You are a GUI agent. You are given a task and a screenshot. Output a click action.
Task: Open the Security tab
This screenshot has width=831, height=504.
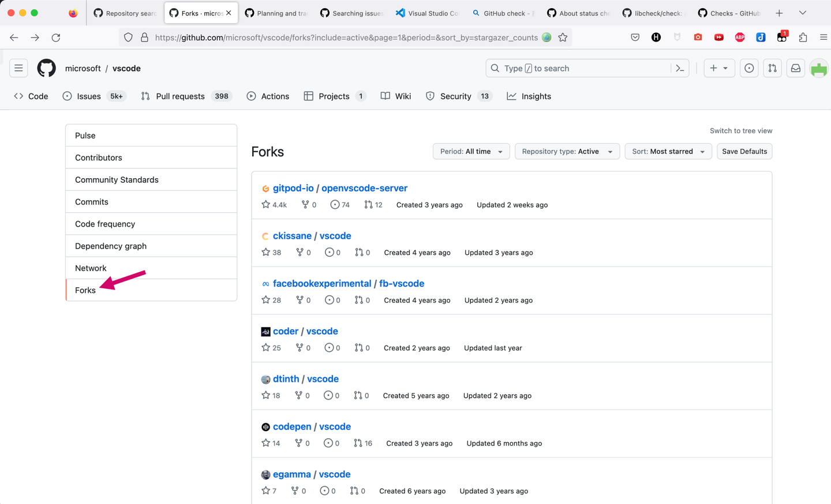[459, 96]
